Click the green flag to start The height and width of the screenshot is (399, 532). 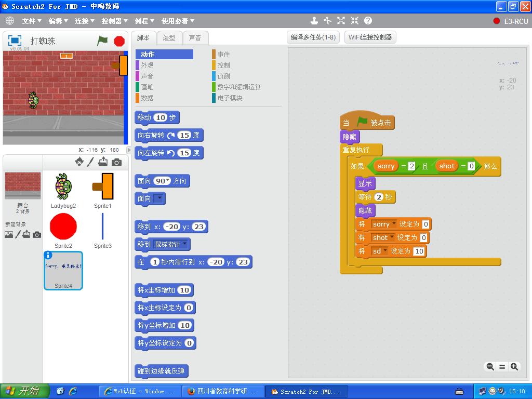(x=103, y=41)
